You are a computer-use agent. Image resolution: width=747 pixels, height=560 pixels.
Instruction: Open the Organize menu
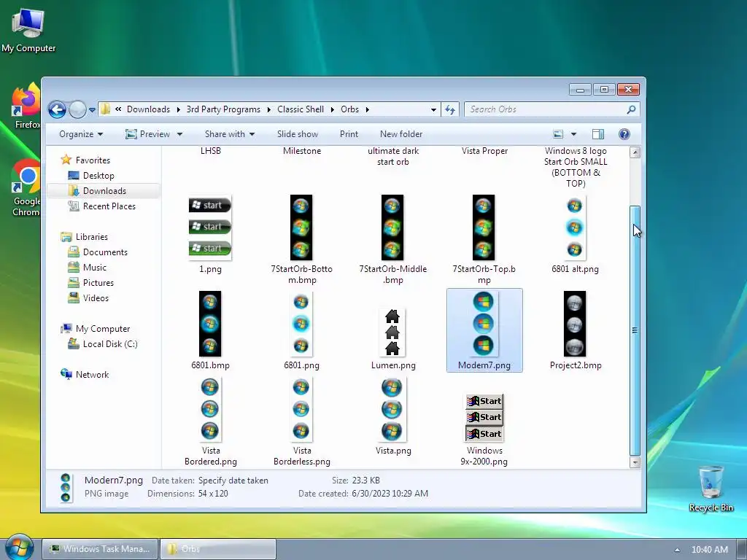pos(81,134)
